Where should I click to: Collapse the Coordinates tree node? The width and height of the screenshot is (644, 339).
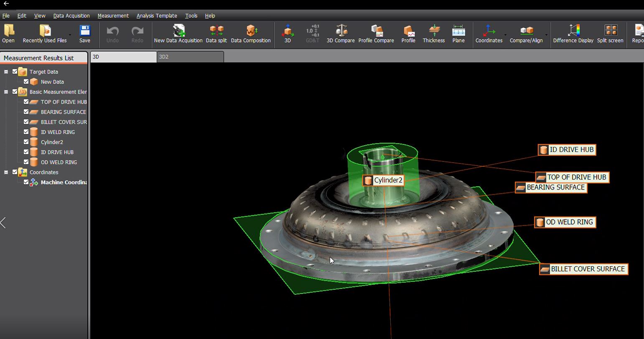(6, 172)
